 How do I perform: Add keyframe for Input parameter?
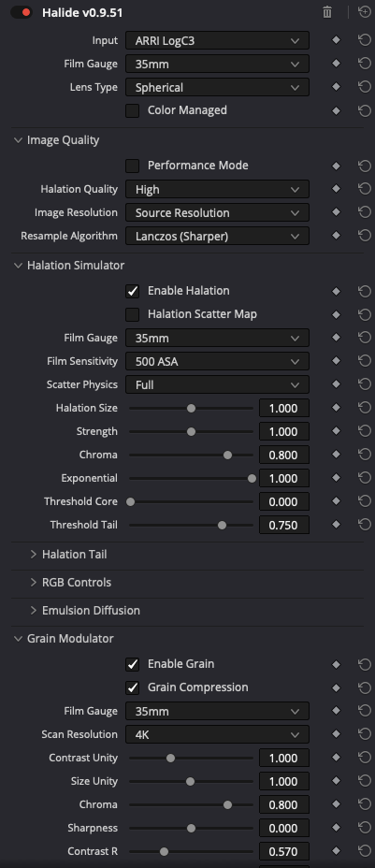click(x=336, y=40)
